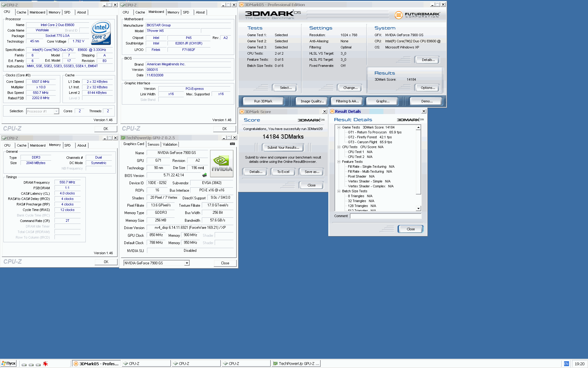Click the GPU Clock 850 MHz value field

pos(156,235)
